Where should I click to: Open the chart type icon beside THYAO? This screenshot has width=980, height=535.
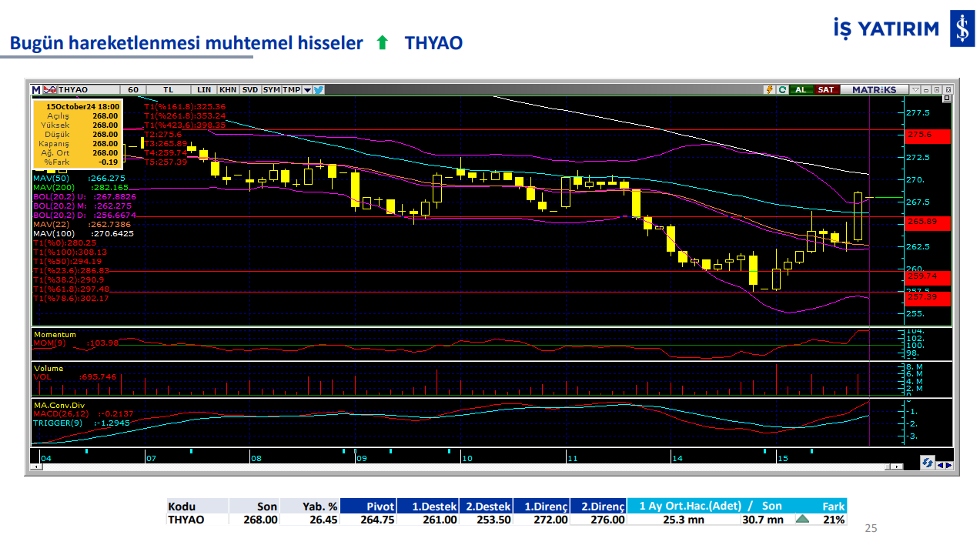(50, 90)
